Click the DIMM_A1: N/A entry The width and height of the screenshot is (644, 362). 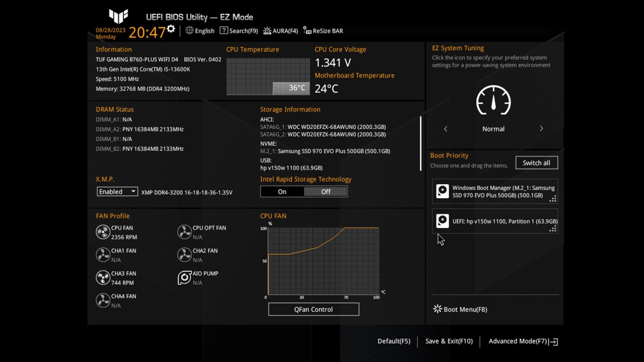(x=114, y=119)
